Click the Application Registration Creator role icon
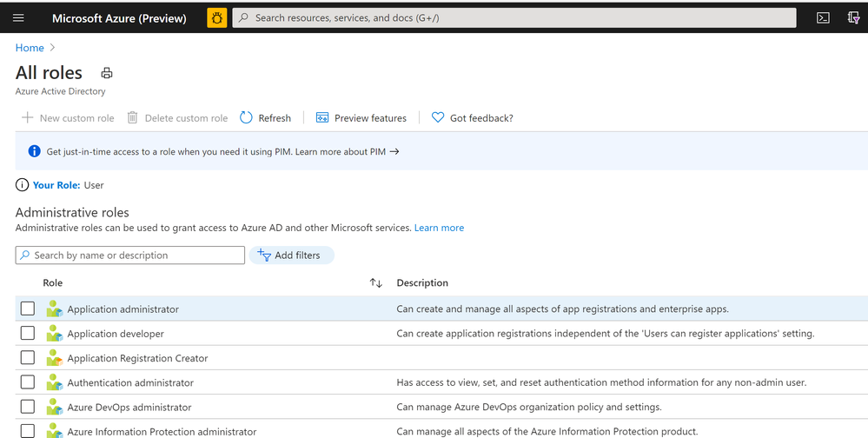This screenshot has width=868, height=438. click(x=54, y=358)
